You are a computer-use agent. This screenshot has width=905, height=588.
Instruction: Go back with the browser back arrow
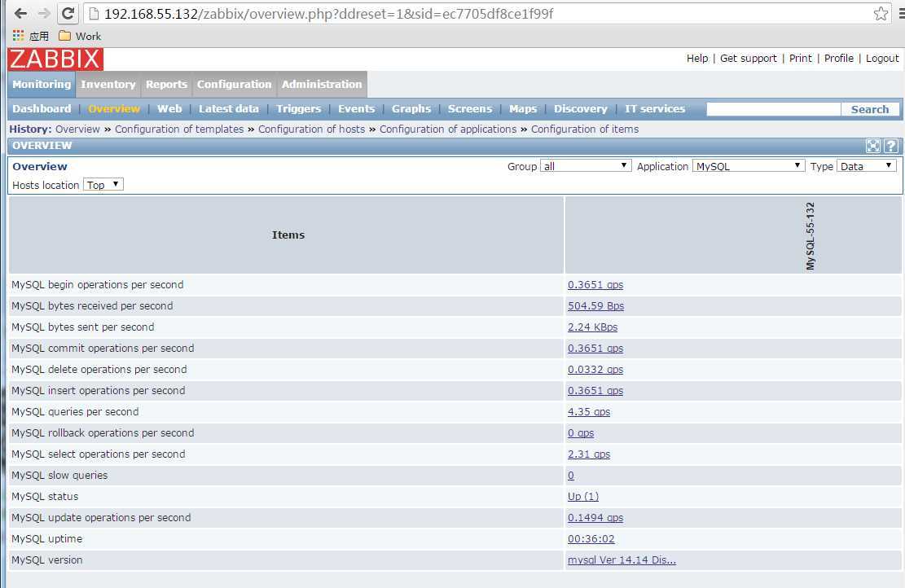pos(20,13)
